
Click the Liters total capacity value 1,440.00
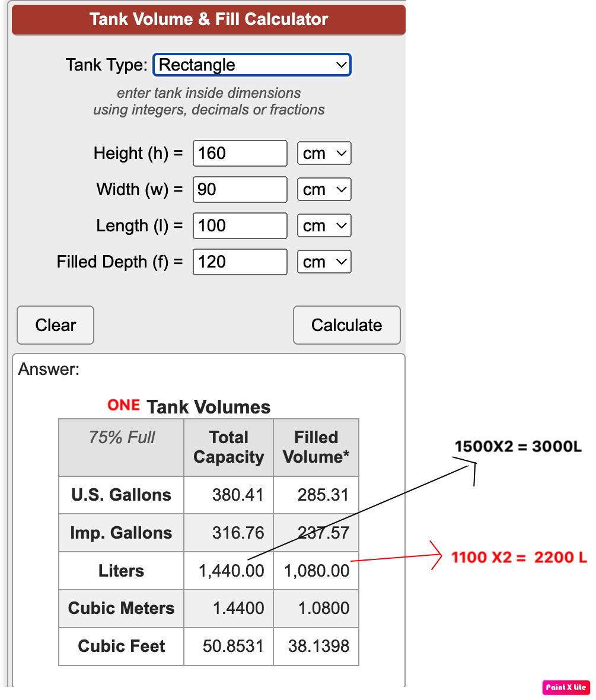(231, 571)
